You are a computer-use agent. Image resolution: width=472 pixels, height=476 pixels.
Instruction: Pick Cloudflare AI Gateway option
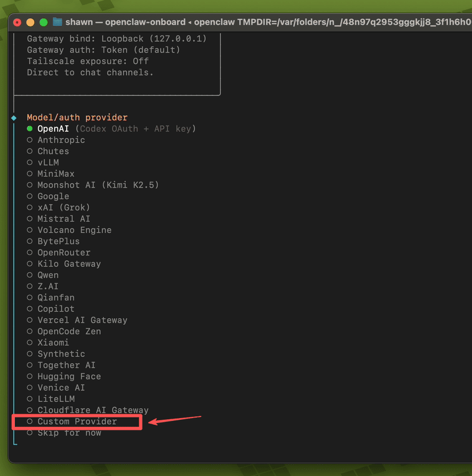click(93, 410)
